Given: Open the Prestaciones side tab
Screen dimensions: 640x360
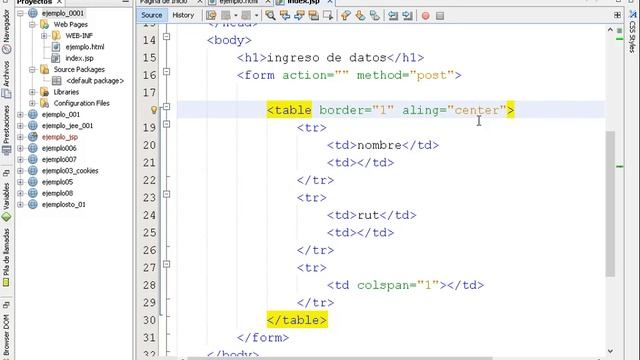Looking at the screenshot, I should tap(6, 131).
